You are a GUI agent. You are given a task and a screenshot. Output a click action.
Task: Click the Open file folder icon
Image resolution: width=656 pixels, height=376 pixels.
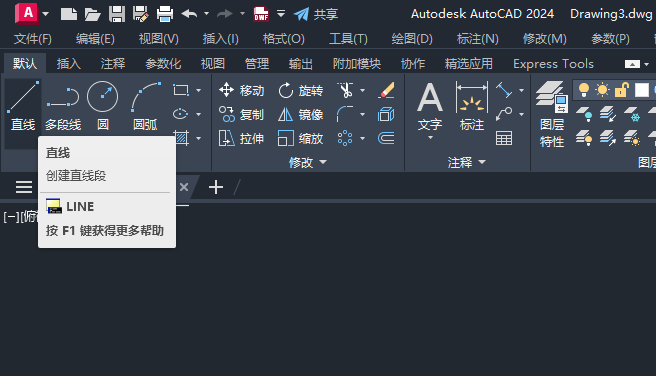click(92, 14)
